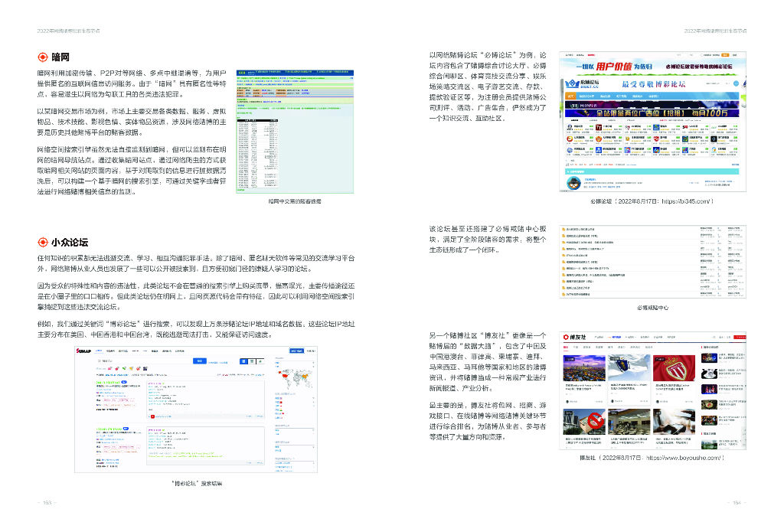Click the red target icon beside 小众论坛 heading

(x=43, y=243)
